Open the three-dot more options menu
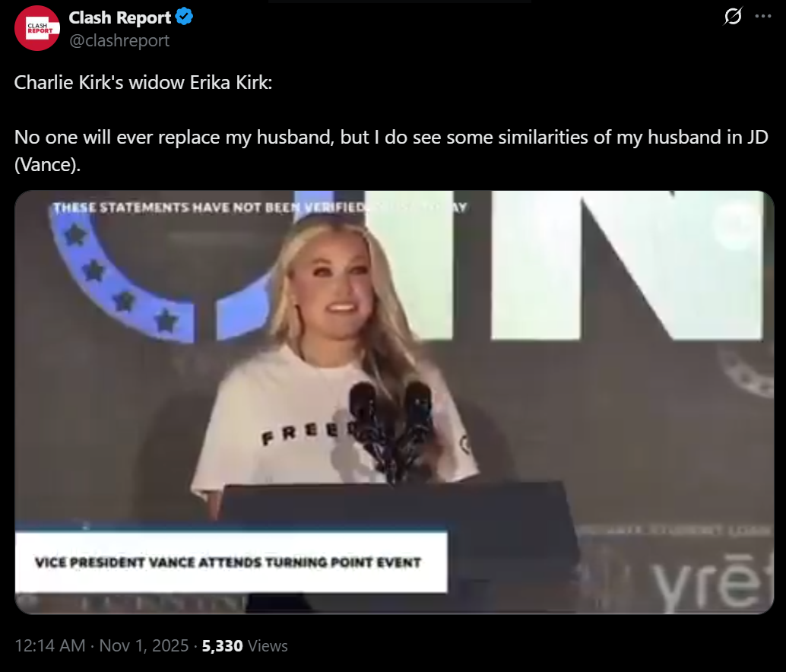Viewport: 786px width, 672px height. click(x=763, y=17)
